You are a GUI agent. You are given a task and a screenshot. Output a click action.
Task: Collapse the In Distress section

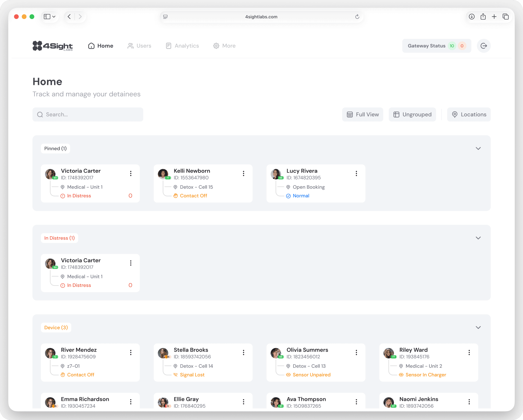[478, 238]
